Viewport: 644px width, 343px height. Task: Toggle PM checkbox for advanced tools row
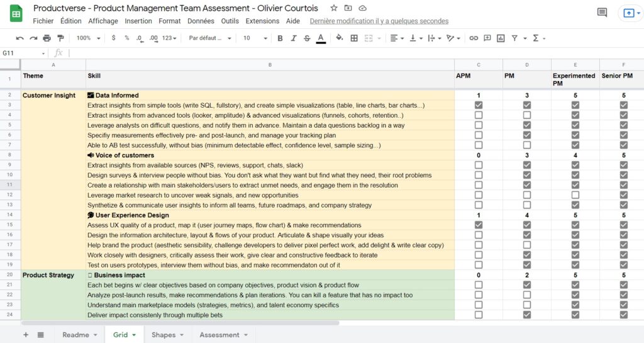527,115
